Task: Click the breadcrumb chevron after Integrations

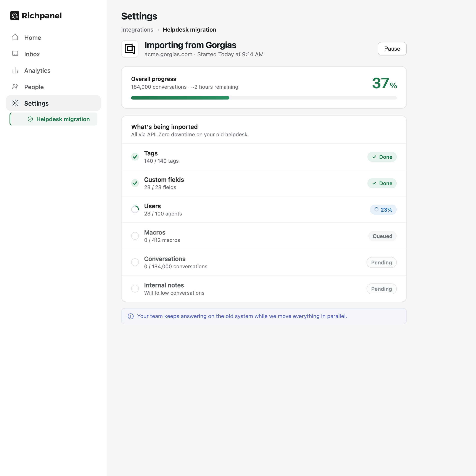Action: tap(158, 30)
